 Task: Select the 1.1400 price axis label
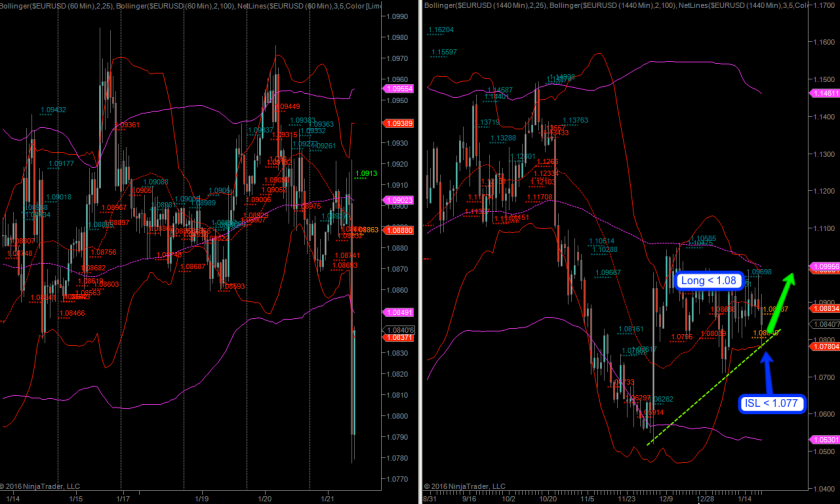tap(824, 117)
